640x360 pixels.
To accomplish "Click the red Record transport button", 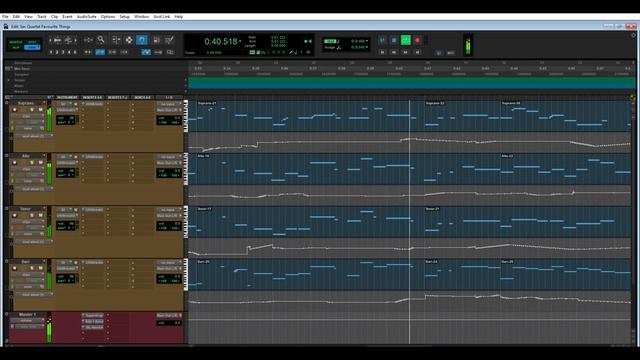I will click(x=417, y=40).
